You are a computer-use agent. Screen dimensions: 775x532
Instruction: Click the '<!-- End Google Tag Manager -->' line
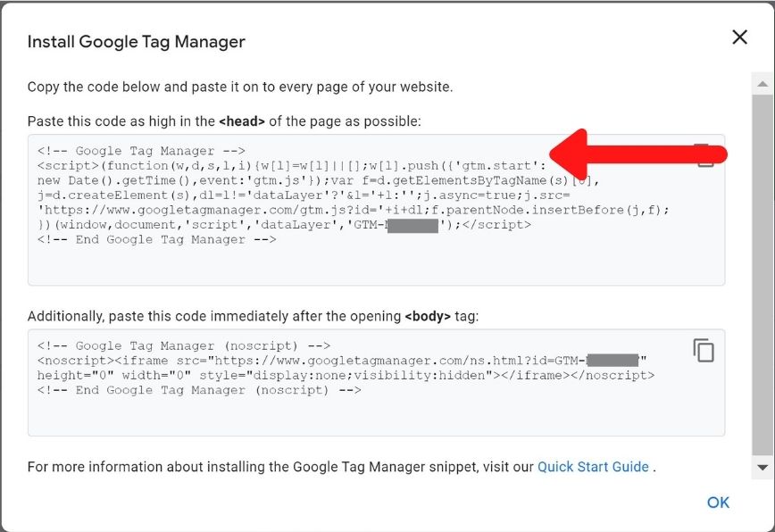coord(156,239)
